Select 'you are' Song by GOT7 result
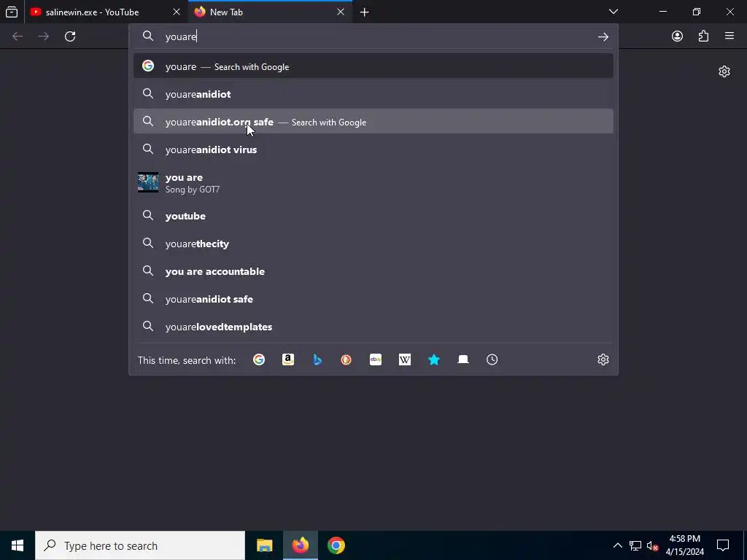Screen dimensions: 747x560 click(x=373, y=182)
